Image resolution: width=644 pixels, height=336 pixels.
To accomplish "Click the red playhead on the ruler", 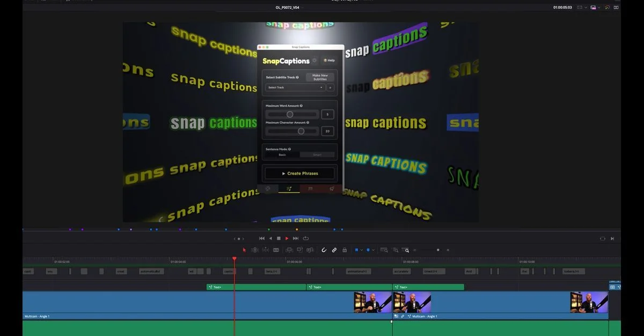I will tap(234, 259).
